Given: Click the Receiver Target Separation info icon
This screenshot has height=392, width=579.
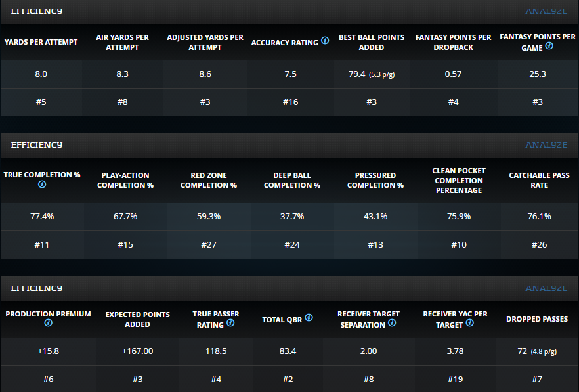Looking at the screenshot, I should click(x=392, y=323).
